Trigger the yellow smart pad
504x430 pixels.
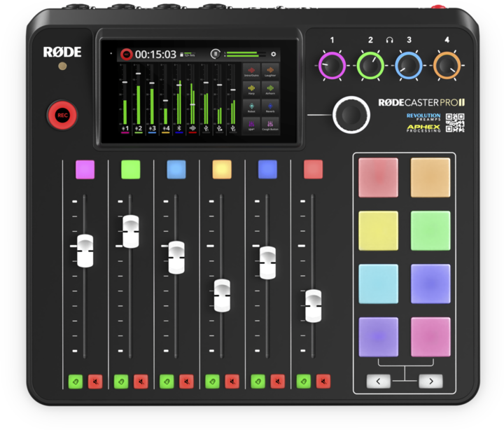pos(378,230)
